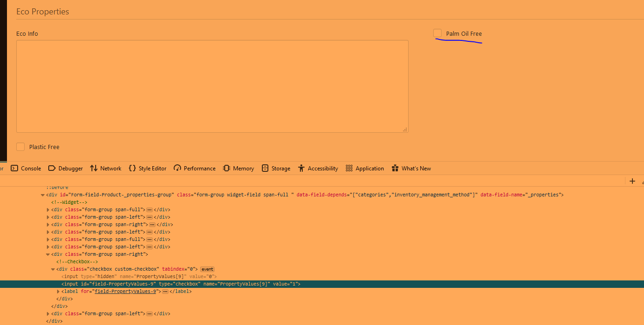Open the Application panel
Viewport: 644px width, 325px height.
click(365, 168)
